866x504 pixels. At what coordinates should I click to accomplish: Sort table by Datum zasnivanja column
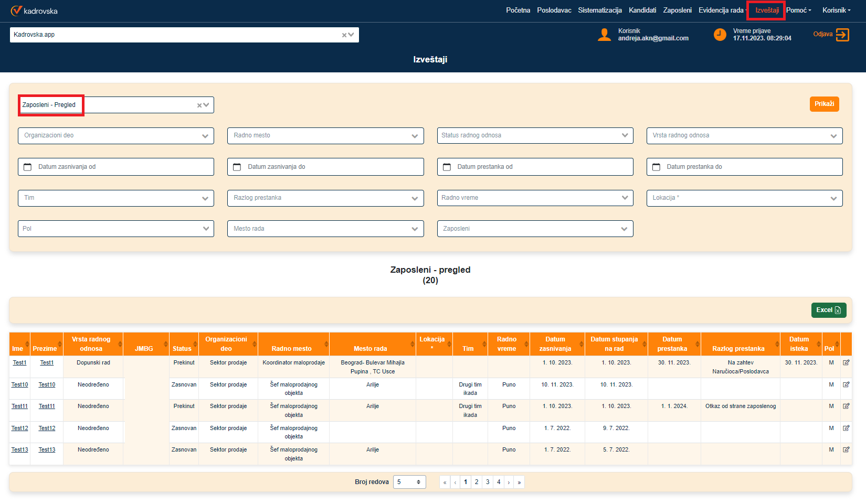(556, 344)
